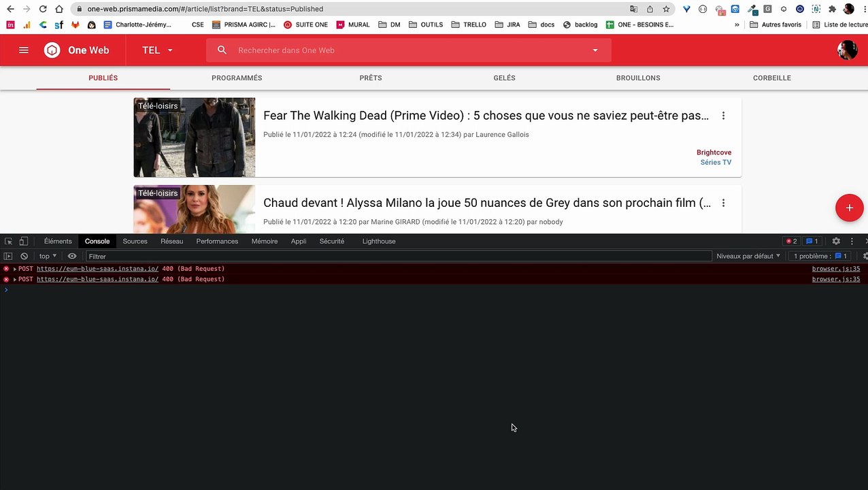Screen dimensions: 868x490
Task: Open browser.js:35 link in second error
Action: 836,279
